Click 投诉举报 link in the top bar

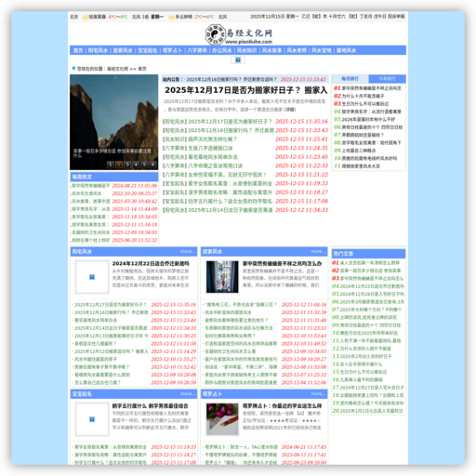(396, 17)
